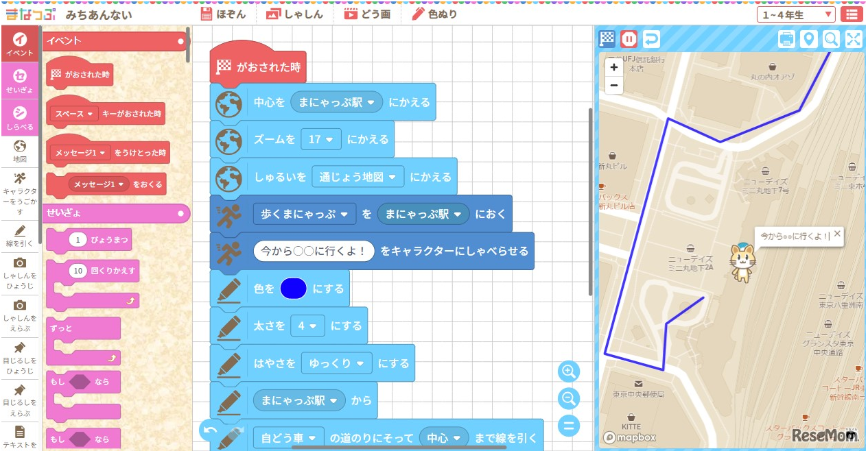Open the print map icon
868x451 pixels.
click(787, 39)
